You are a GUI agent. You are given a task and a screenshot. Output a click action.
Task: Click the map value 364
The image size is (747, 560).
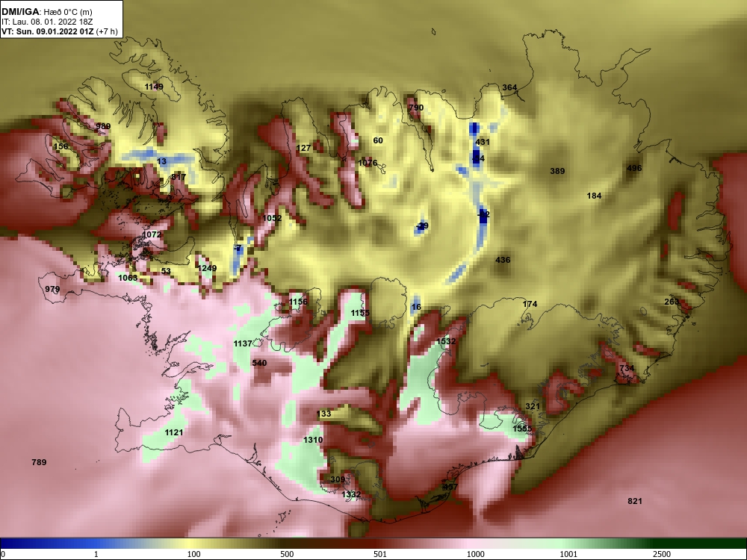[509, 87]
